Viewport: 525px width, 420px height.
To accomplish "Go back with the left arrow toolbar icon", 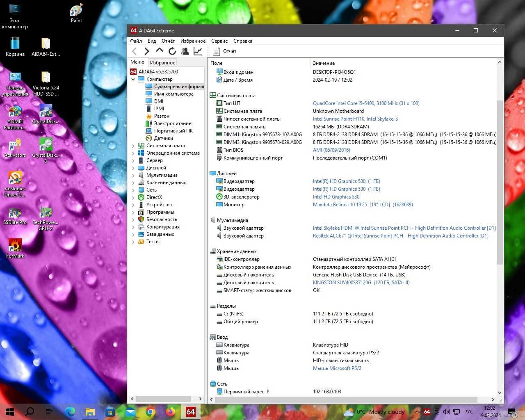I will 135,51.
